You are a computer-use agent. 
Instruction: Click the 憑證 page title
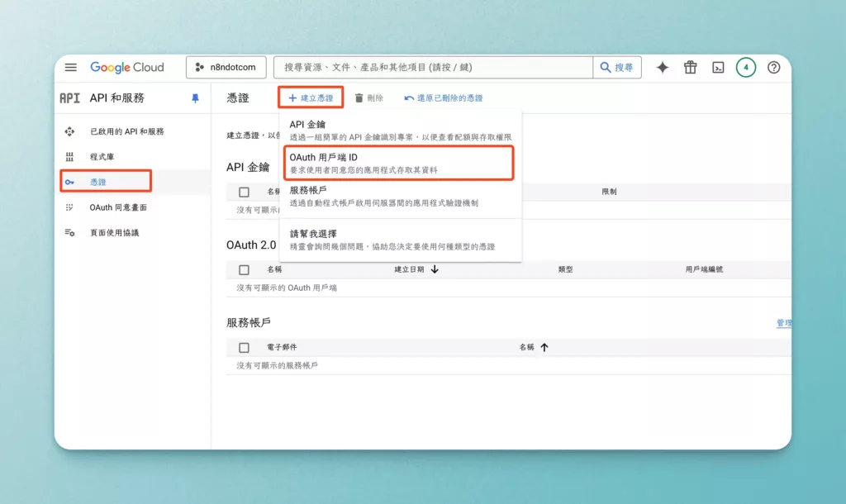[x=238, y=98]
